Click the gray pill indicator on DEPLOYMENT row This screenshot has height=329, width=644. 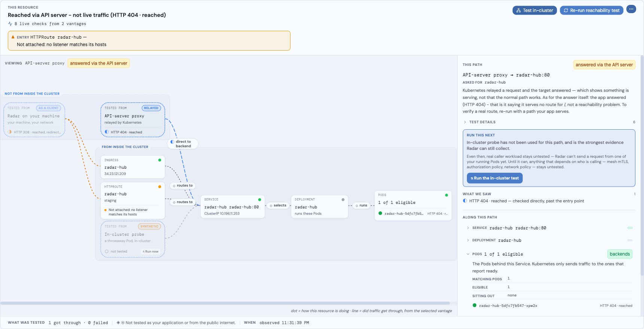[630, 240]
